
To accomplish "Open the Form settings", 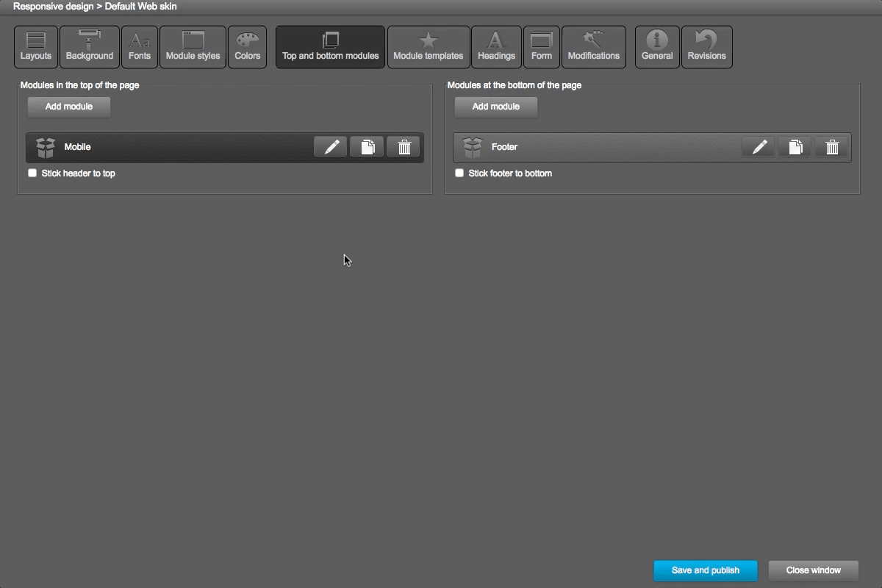I will (542, 47).
